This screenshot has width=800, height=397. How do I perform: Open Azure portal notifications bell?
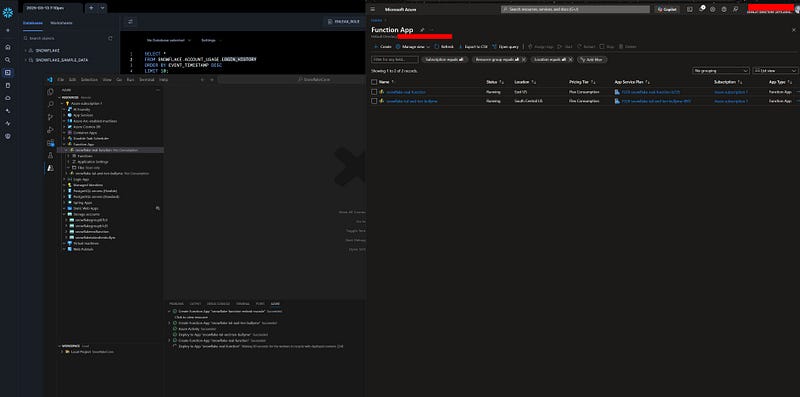click(x=702, y=9)
